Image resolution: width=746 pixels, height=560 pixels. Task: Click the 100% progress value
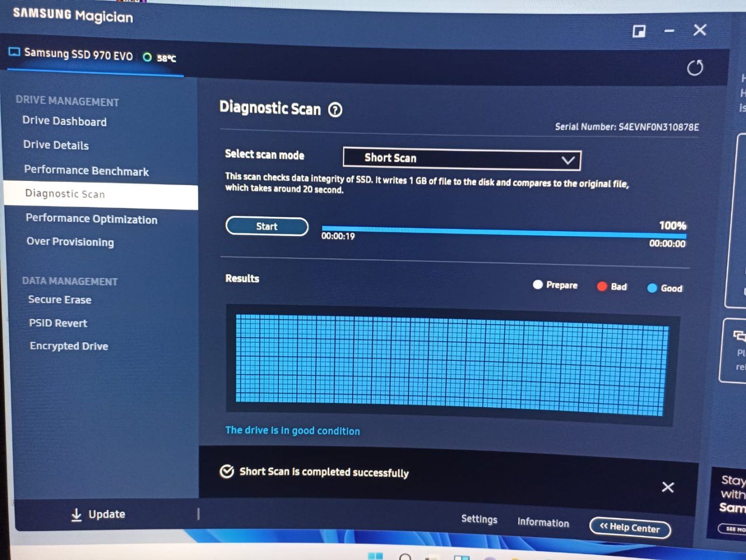[672, 226]
